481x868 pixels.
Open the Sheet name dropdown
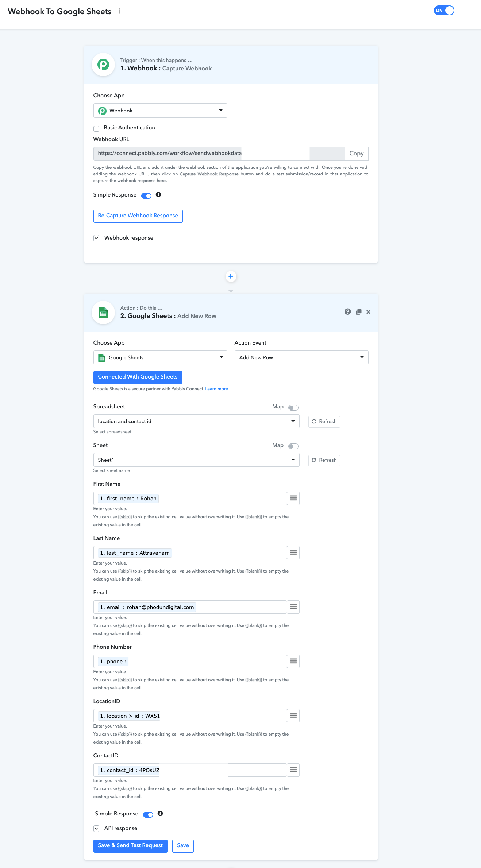pos(196,460)
